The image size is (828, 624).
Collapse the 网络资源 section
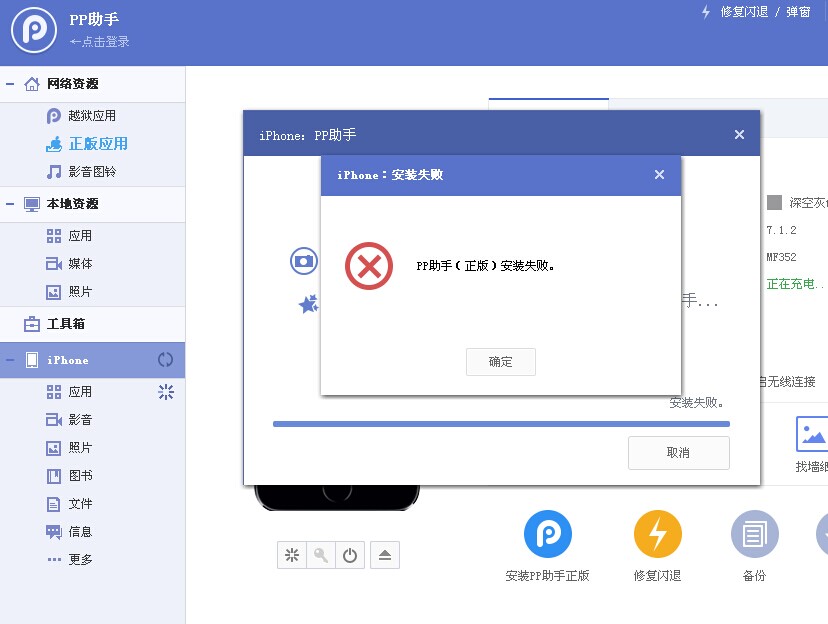point(10,84)
